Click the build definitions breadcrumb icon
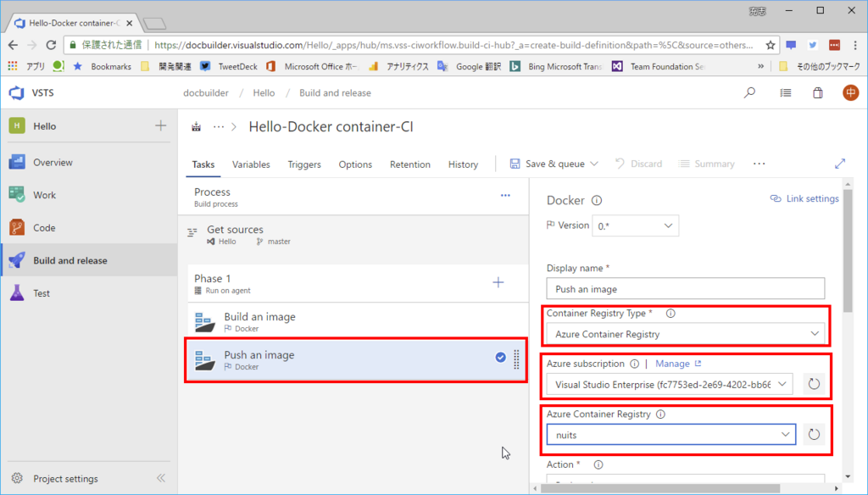The height and width of the screenshot is (495, 868). tap(196, 127)
